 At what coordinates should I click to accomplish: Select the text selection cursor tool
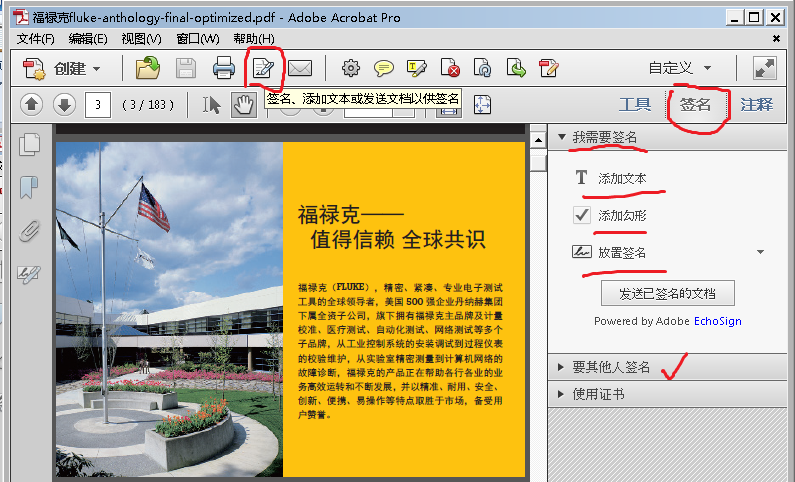point(211,105)
